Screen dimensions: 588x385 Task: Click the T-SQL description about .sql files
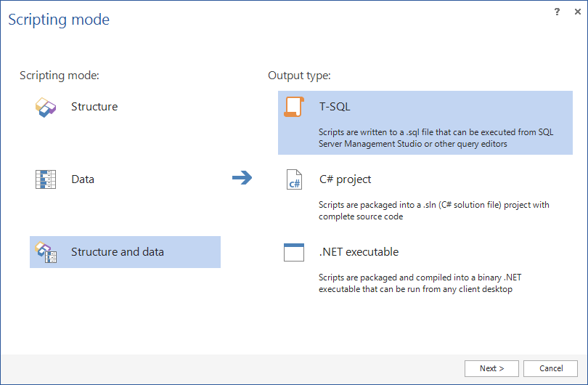tap(436, 138)
